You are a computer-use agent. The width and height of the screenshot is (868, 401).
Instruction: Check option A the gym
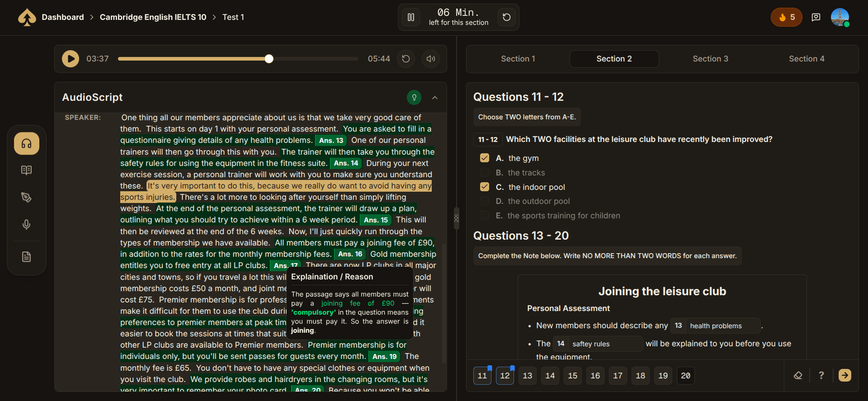click(x=485, y=158)
